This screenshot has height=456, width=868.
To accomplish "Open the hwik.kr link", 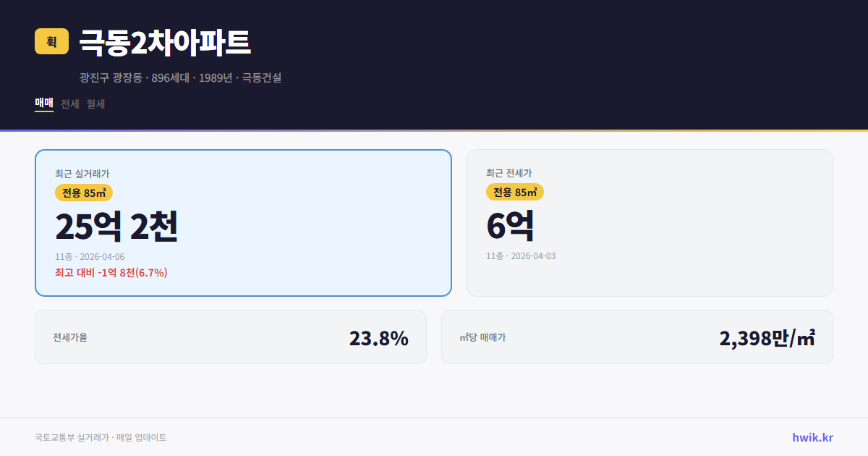I will point(812,437).
